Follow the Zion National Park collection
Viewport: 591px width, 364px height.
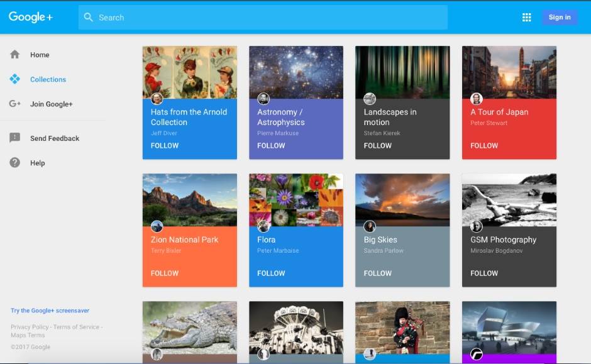pyautogui.click(x=165, y=273)
